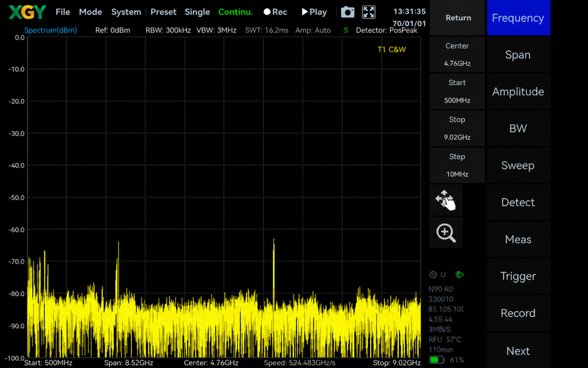Screen dimensions: 588x368
Task: Click the 85.105.10 IP address status
Action: point(446,309)
